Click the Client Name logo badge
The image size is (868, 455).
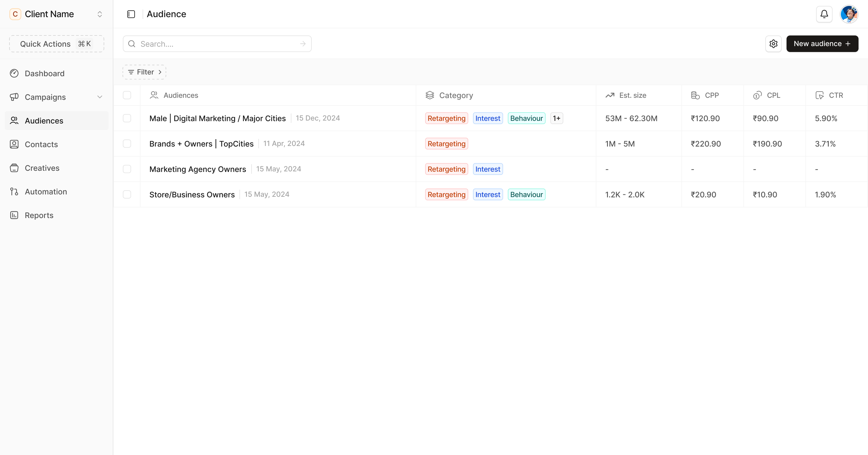pos(15,14)
